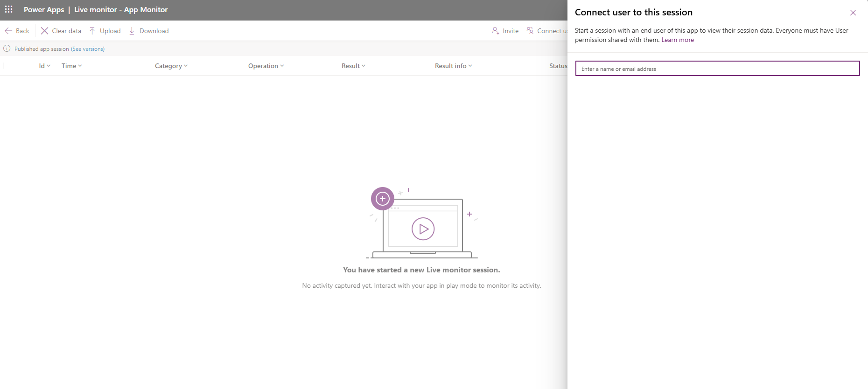Click the Connect user toolbar button
Viewport: 868px width, 389px height.
coord(547,31)
